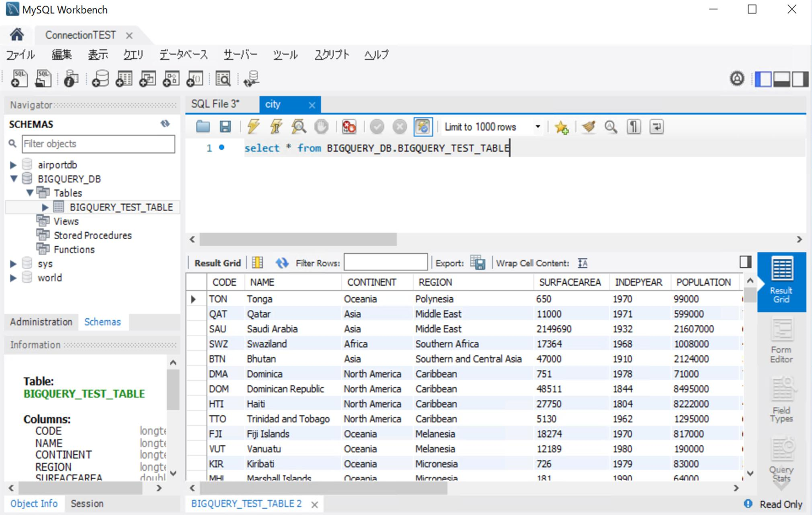812x515 pixels.
Task: Refresh the SCHEMAS list
Action: (165, 124)
